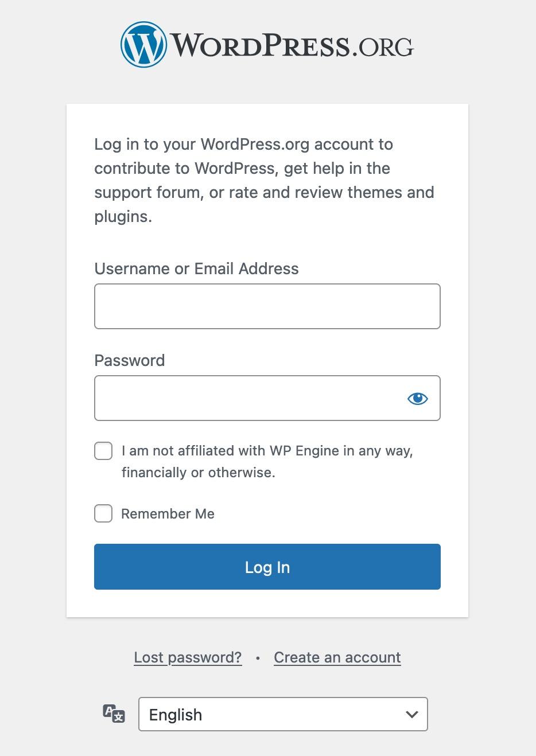The width and height of the screenshot is (536, 756).
Task: Click the intro paragraph about WordPress.org account
Action: click(x=264, y=180)
